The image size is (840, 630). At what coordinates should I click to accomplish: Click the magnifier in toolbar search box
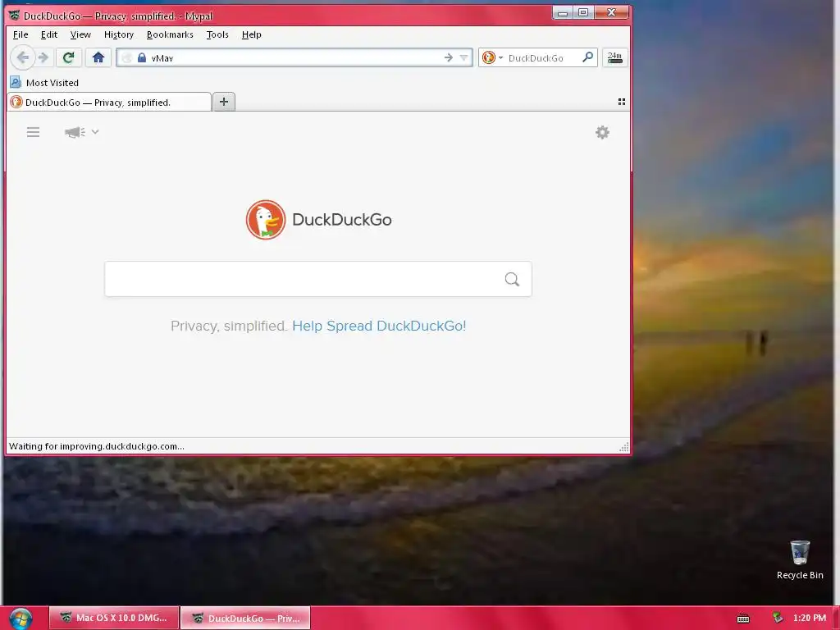[x=587, y=57]
